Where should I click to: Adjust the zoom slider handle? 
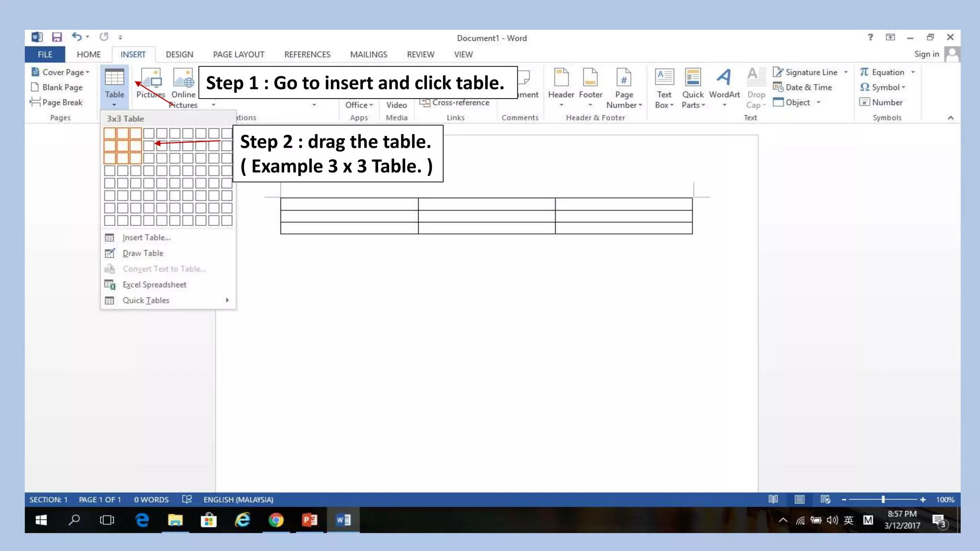coord(883,499)
